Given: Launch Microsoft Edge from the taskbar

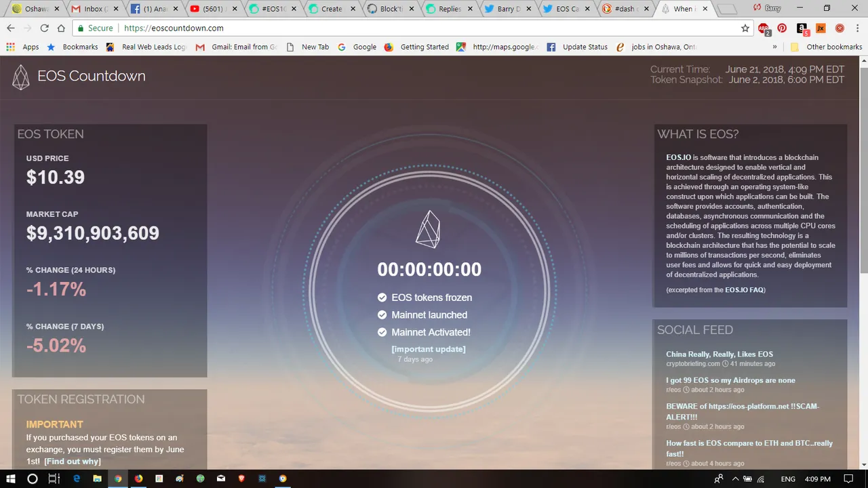Looking at the screenshot, I should [77, 479].
